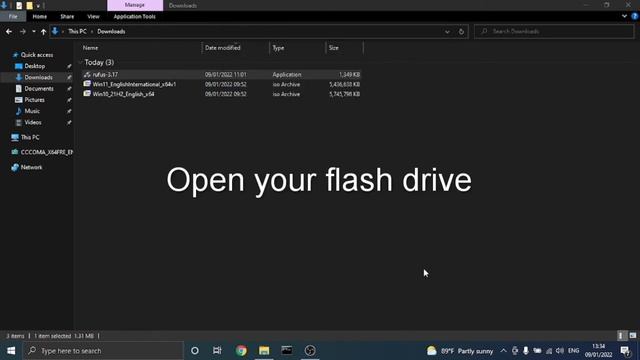Show hidden system tray icons
This screenshot has height=360, width=640.
tap(504, 351)
